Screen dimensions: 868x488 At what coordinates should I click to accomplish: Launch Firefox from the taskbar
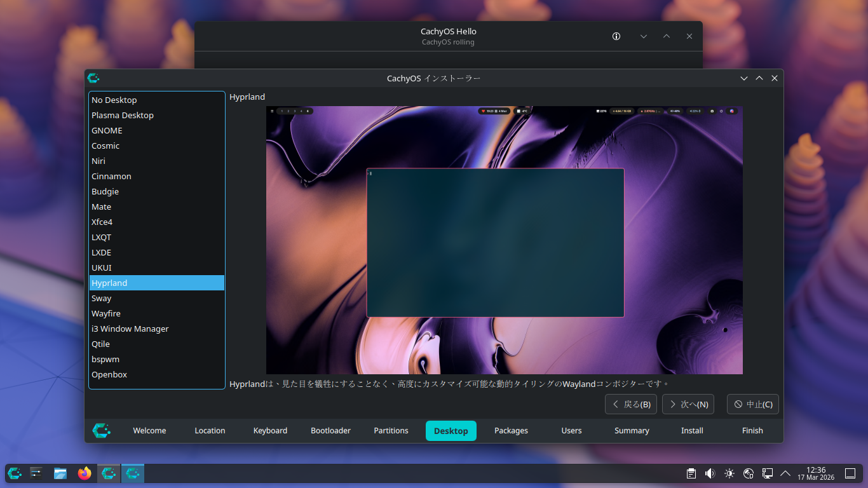tap(85, 473)
